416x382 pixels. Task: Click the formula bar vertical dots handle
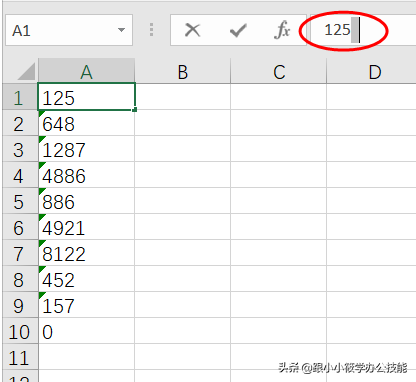click(151, 30)
